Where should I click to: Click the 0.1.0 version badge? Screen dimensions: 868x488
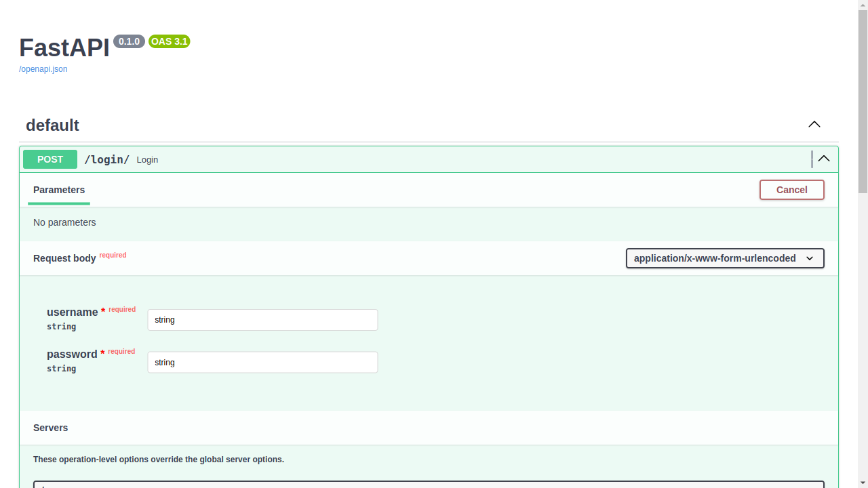tap(129, 41)
